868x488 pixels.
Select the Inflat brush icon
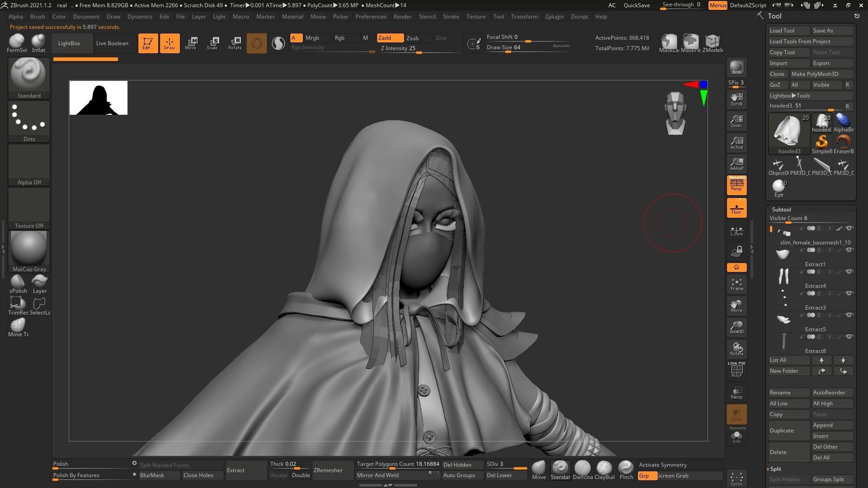click(39, 43)
